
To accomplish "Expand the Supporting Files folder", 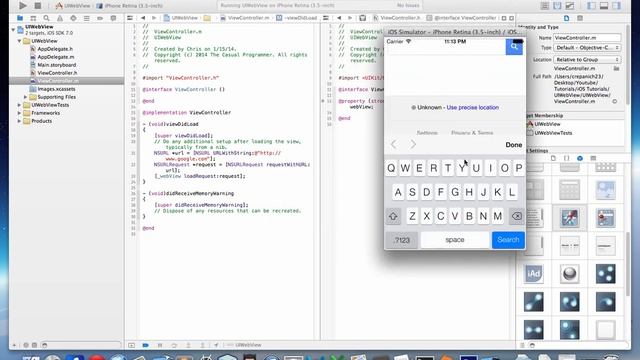I will pos(25,97).
